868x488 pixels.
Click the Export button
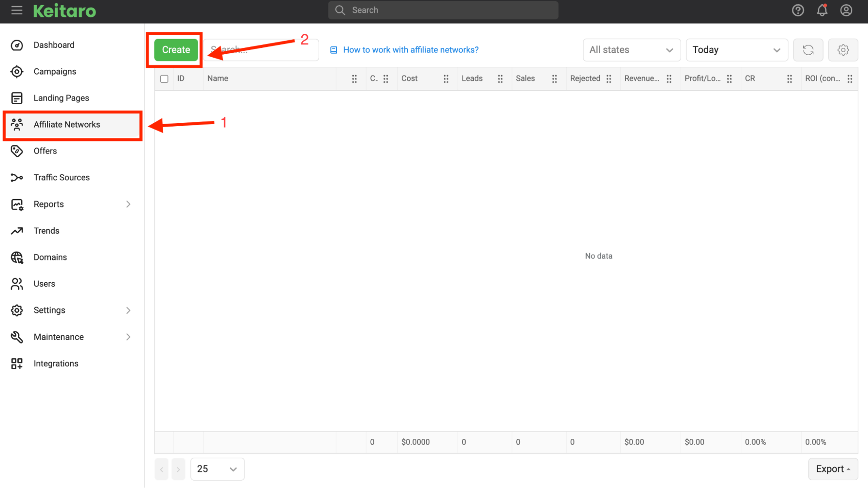[x=833, y=469]
